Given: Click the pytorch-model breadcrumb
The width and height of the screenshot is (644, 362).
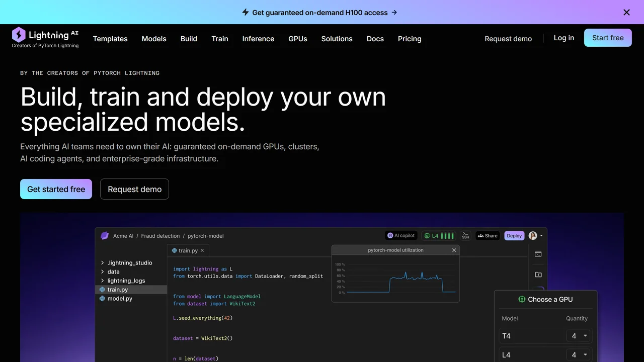Looking at the screenshot, I should click(206, 236).
